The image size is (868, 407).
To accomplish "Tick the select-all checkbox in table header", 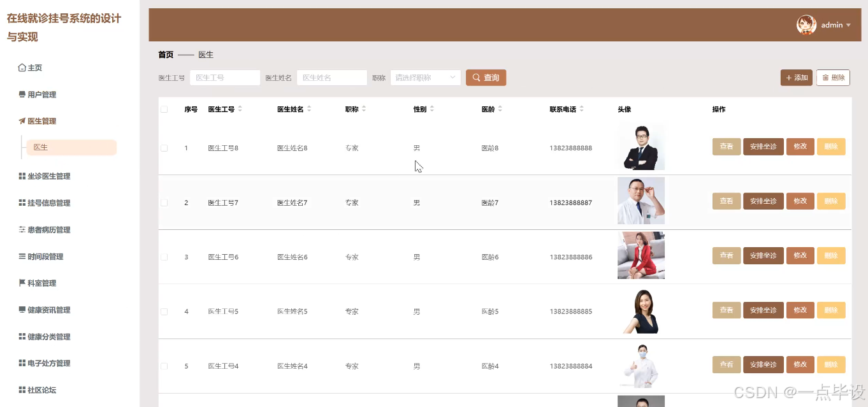I will (x=164, y=109).
